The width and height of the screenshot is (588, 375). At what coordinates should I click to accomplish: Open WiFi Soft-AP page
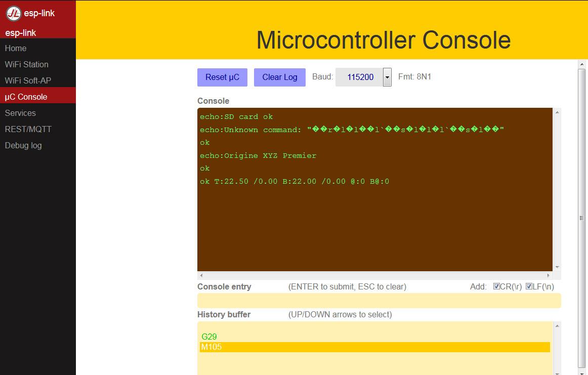click(28, 80)
